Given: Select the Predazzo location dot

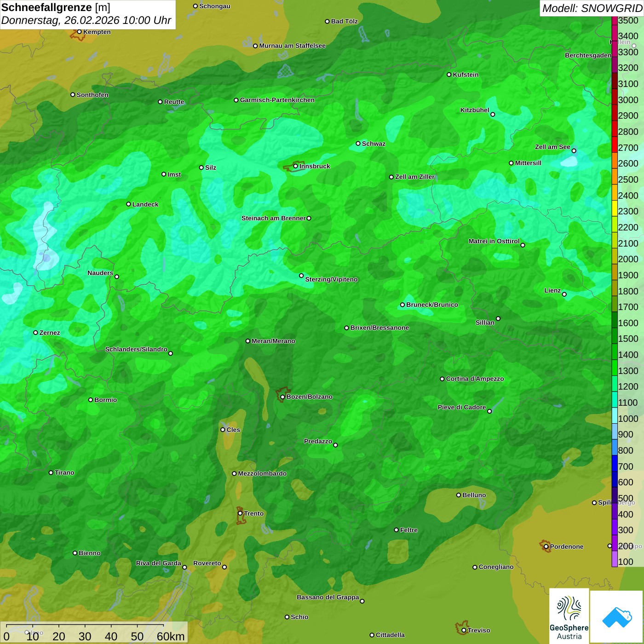Looking at the screenshot, I should (x=335, y=445).
